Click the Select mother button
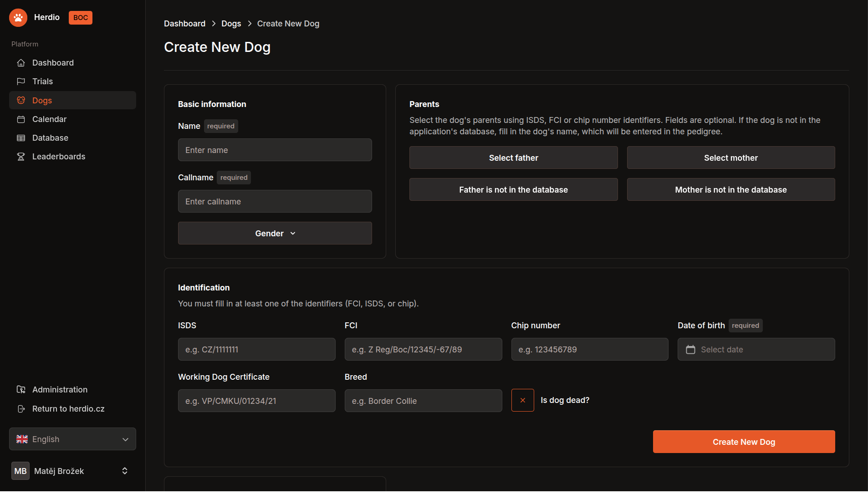868x494 pixels. click(731, 158)
